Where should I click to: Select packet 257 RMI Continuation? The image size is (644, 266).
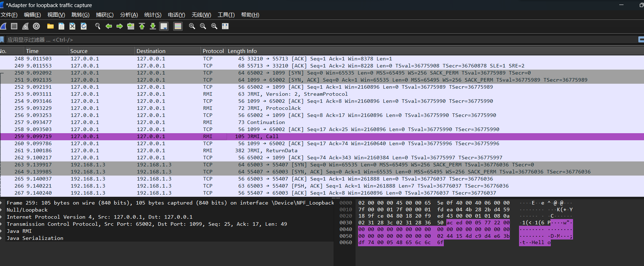[x=322, y=122]
